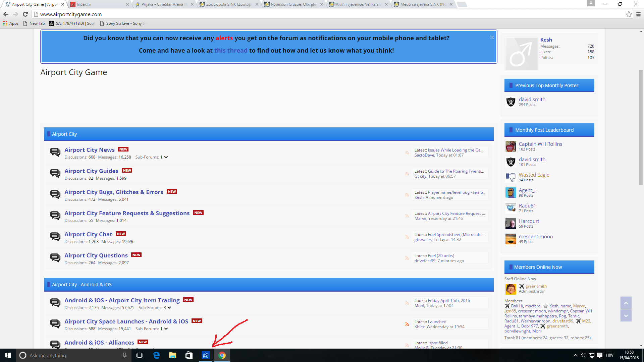Open a new browser tab
Screen dimensions: 644x362
[462, 4]
